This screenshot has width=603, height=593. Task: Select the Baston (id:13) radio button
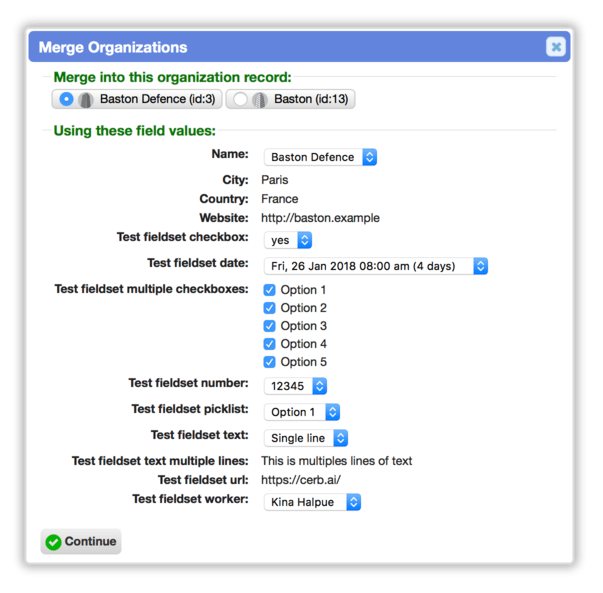(240, 99)
